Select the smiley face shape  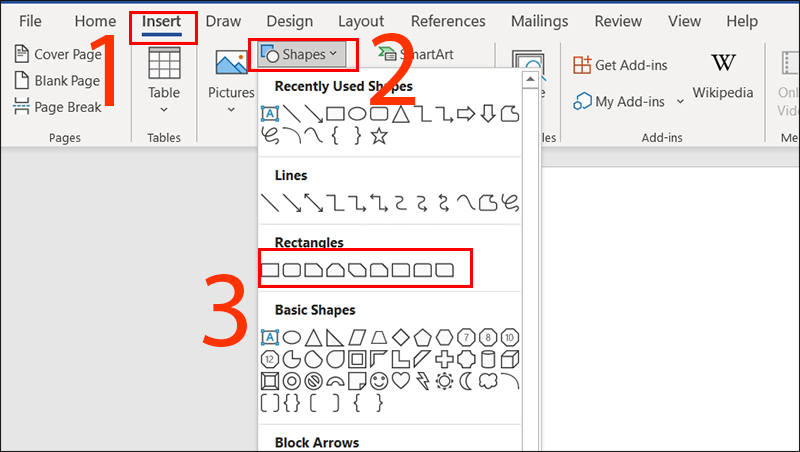378,381
